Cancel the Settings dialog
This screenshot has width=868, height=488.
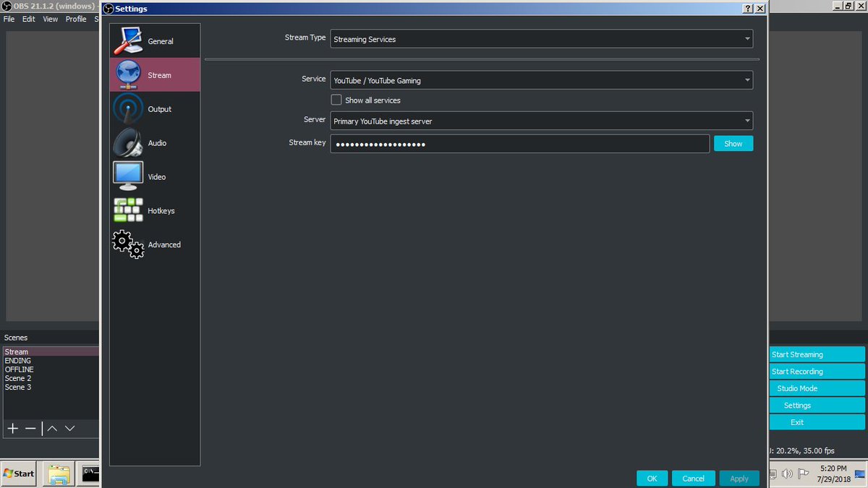694,478
